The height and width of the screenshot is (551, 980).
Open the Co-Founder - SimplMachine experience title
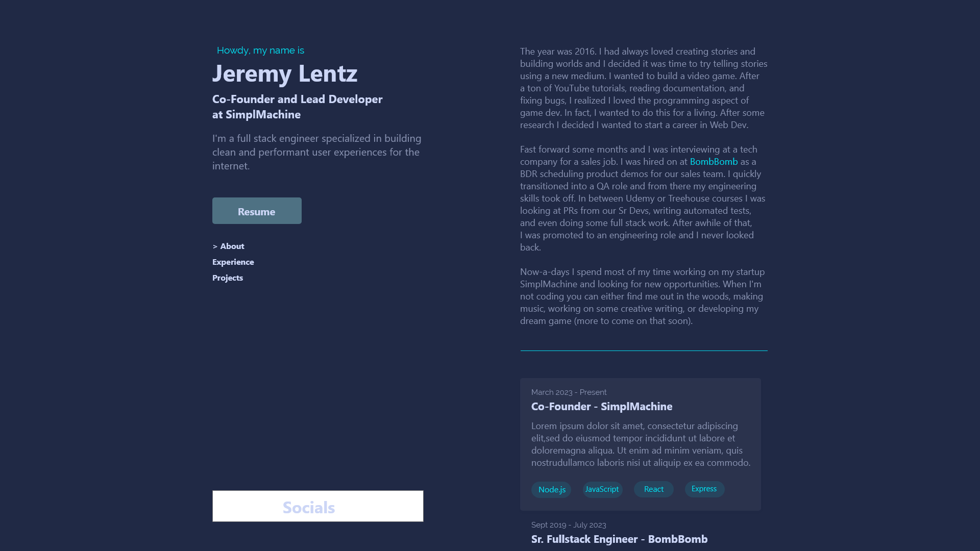tap(601, 407)
